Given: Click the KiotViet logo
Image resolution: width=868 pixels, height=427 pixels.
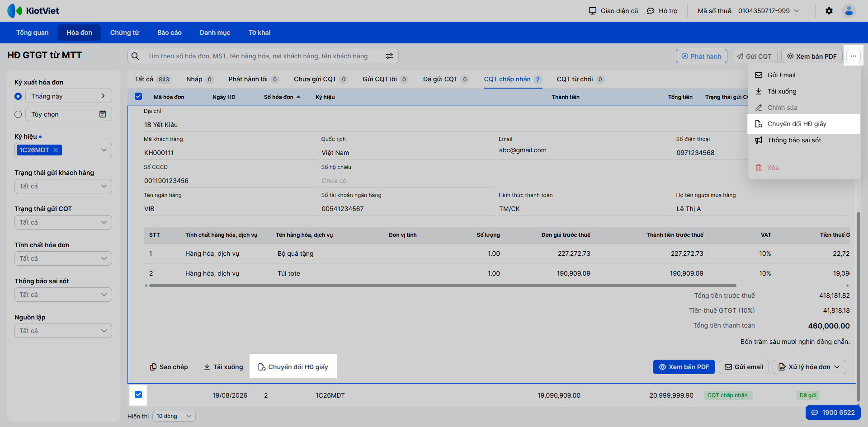Looking at the screenshot, I should pyautogui.click(x=33, y=11).
